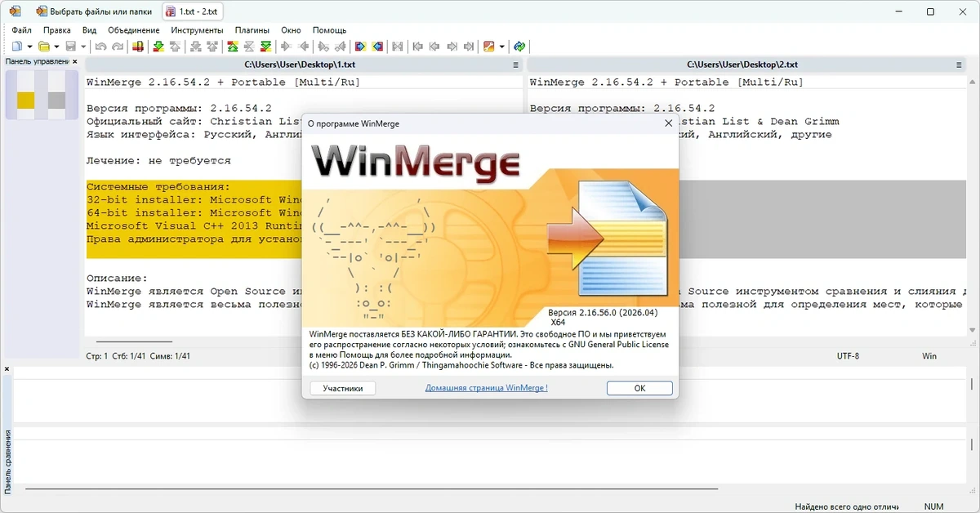
Task: Expand the Open folder dropdown arrow
Action: pos(56,47)
